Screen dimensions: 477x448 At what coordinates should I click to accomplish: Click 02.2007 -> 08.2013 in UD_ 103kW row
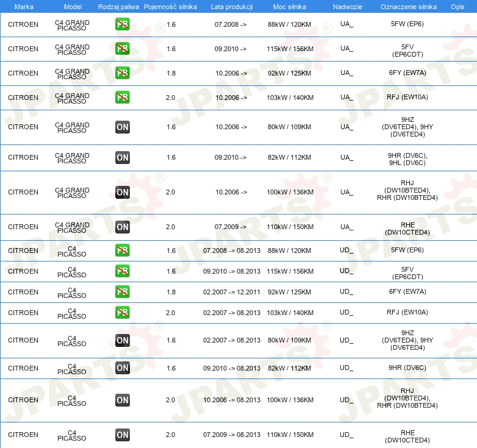[x=232, y=313]
